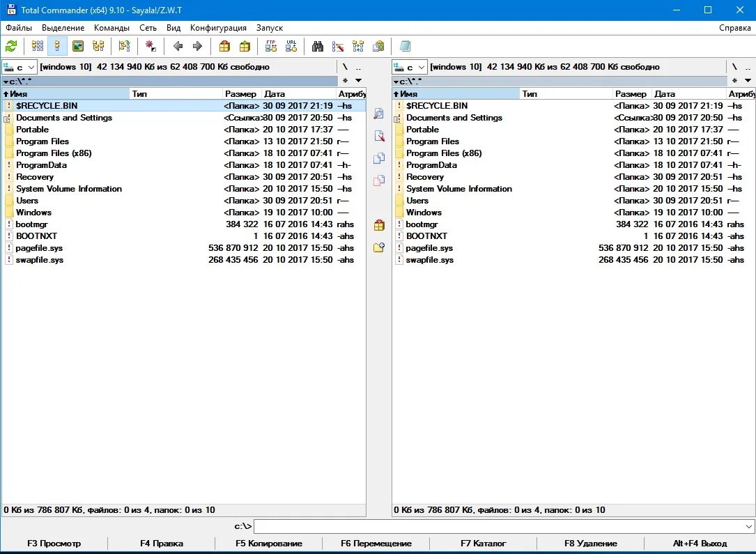Click the red asterisk select files icon

coord(151,46)
